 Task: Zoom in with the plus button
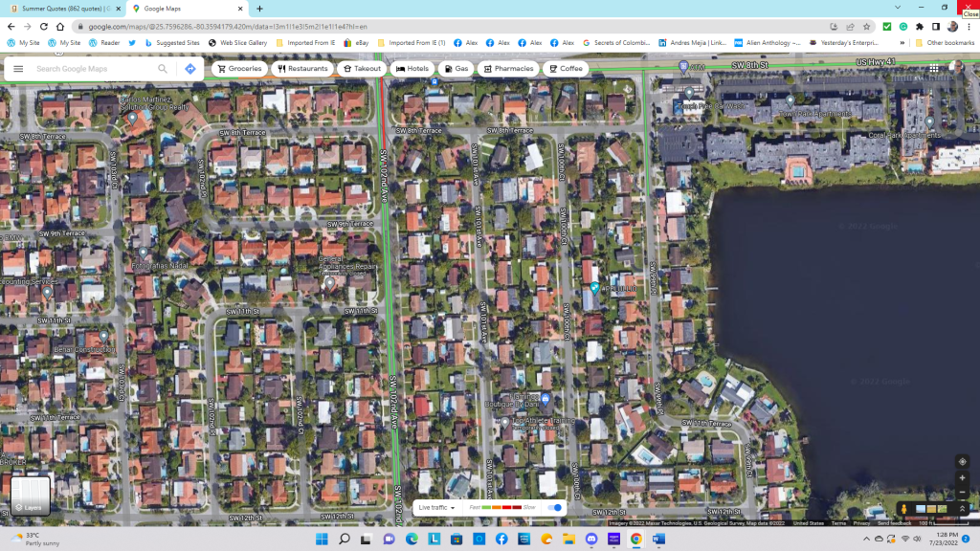pyautogui.click(x=962, y=477)
